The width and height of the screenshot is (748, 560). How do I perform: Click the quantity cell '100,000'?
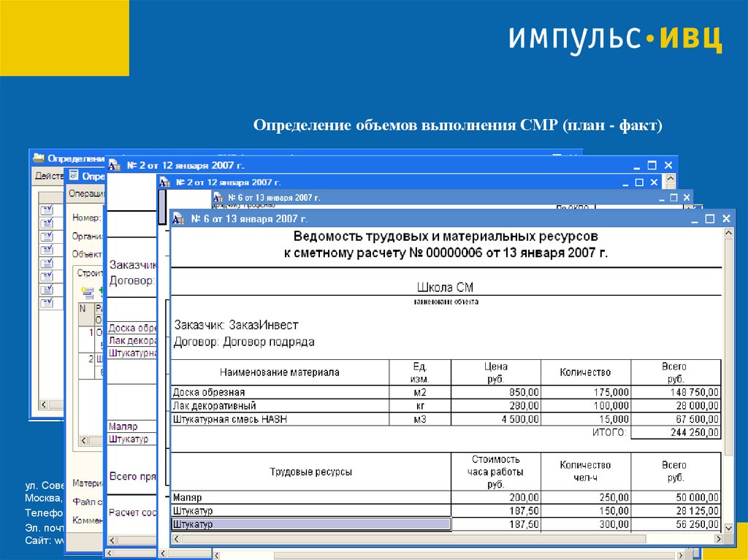pyautogui.click(x=586, y=405)
